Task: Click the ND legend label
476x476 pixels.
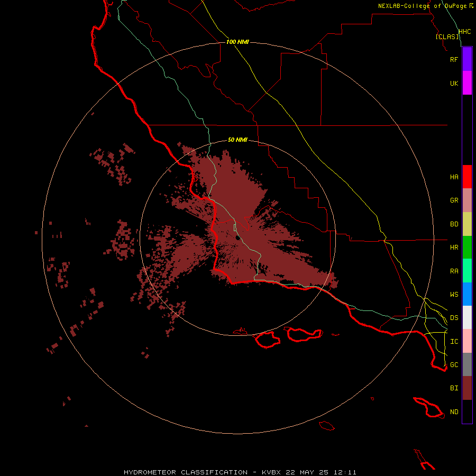Action: coord(454,412)
